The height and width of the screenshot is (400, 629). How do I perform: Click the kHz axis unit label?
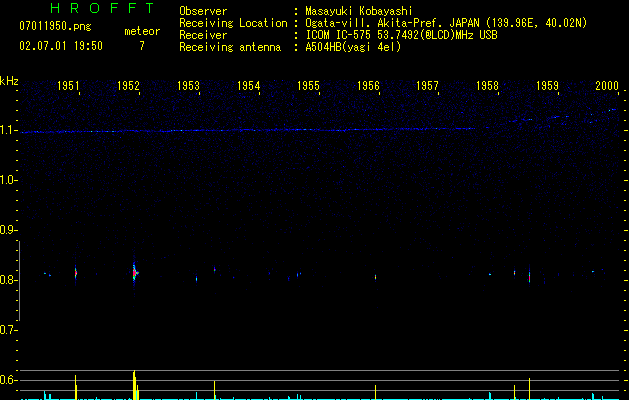[9, 81]
